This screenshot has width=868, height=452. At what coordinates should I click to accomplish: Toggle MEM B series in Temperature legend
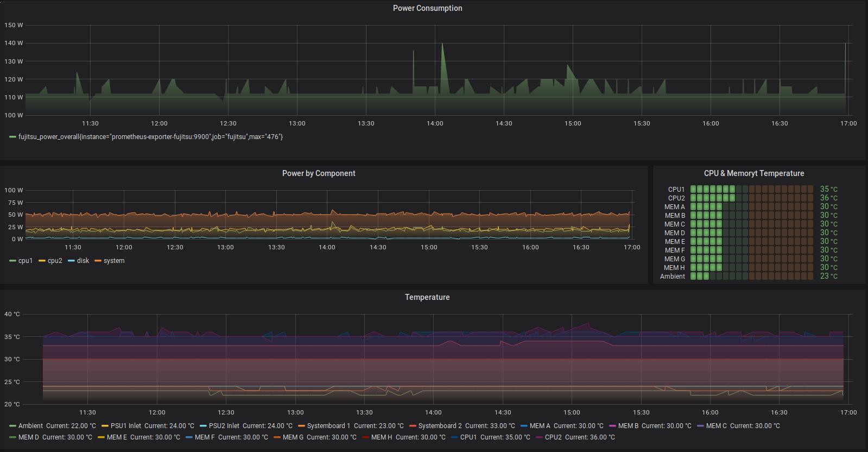click(629, 426)
